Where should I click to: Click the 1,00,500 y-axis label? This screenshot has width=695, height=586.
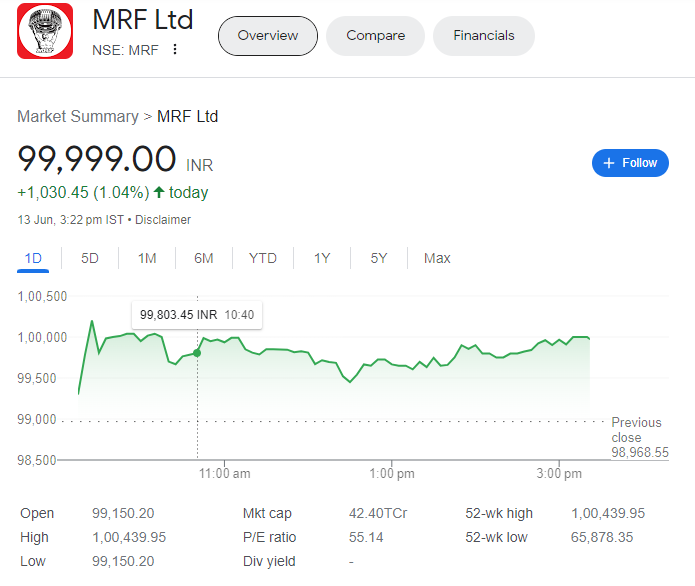tap(42, 297)
